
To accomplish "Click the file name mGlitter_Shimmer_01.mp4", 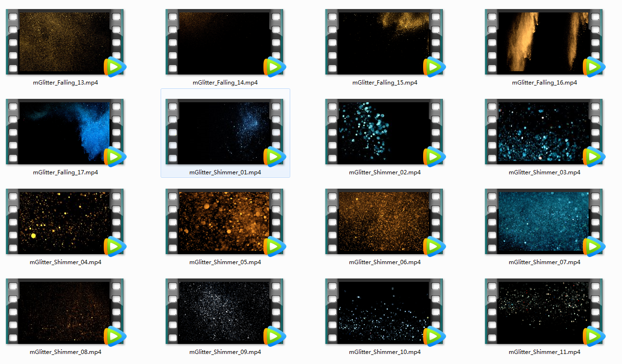I will coord(225,172).
